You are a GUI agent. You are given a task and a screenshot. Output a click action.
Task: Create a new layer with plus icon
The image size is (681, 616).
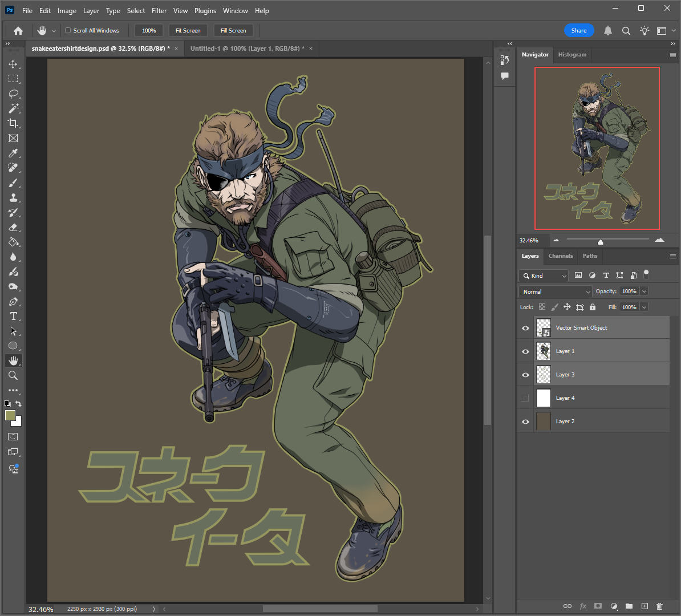tap(644, 606)
